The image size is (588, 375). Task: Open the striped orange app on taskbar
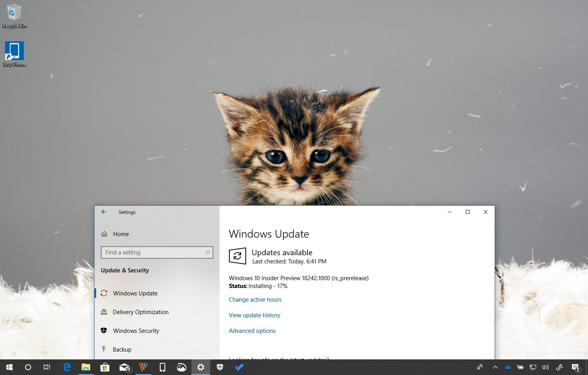point(143,367)
